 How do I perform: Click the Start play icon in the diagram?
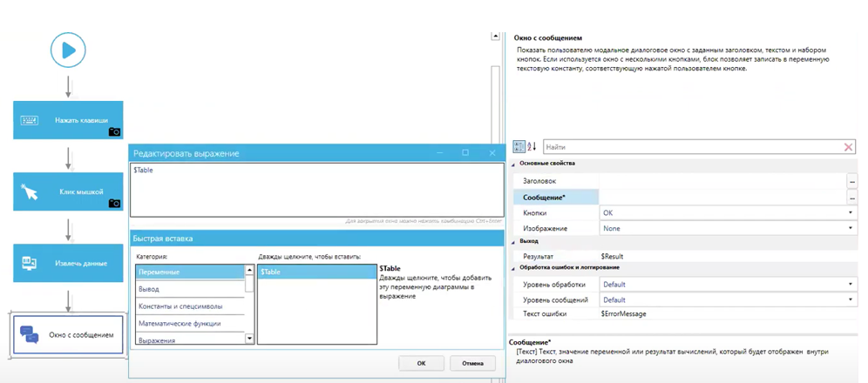(x=68, y=50)
